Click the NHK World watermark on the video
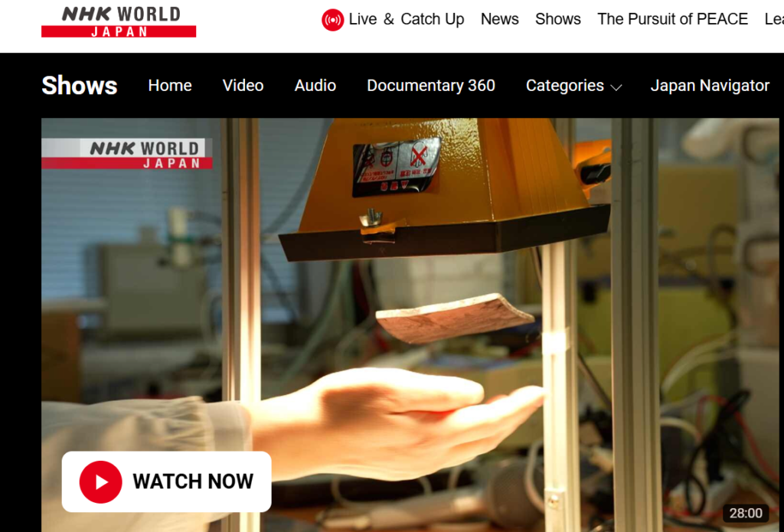This screenshot has height=532, width=784. 127,154
